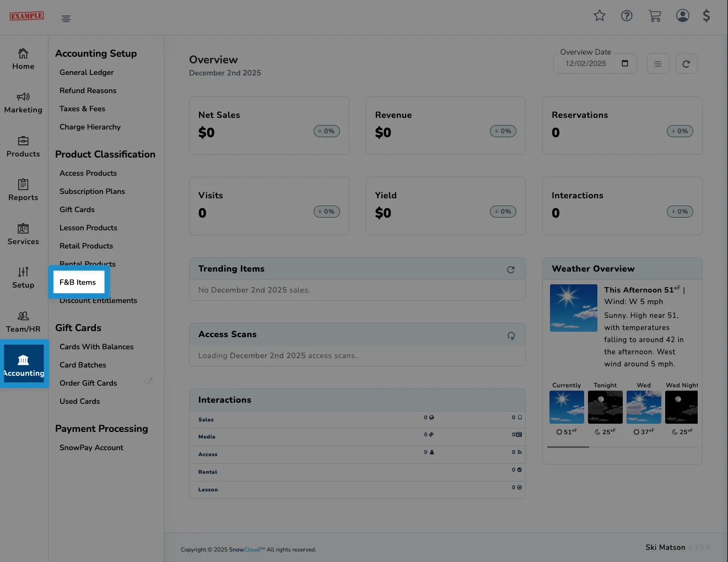Refresh Trending Items panel
The image size is (728, 562).
[511, 269]
